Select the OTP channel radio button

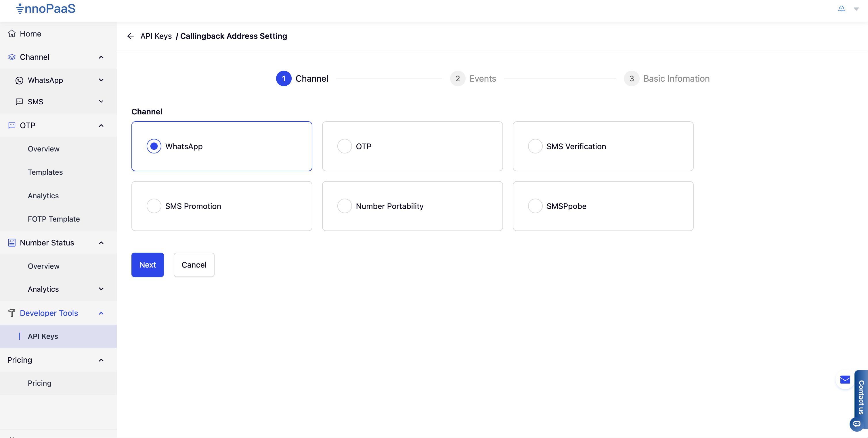344,147
